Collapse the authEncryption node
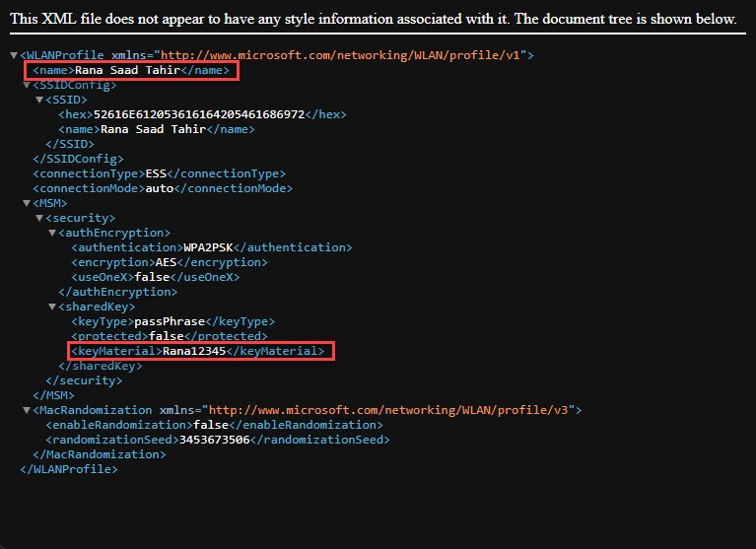The image size is (756, 549). 52,233
